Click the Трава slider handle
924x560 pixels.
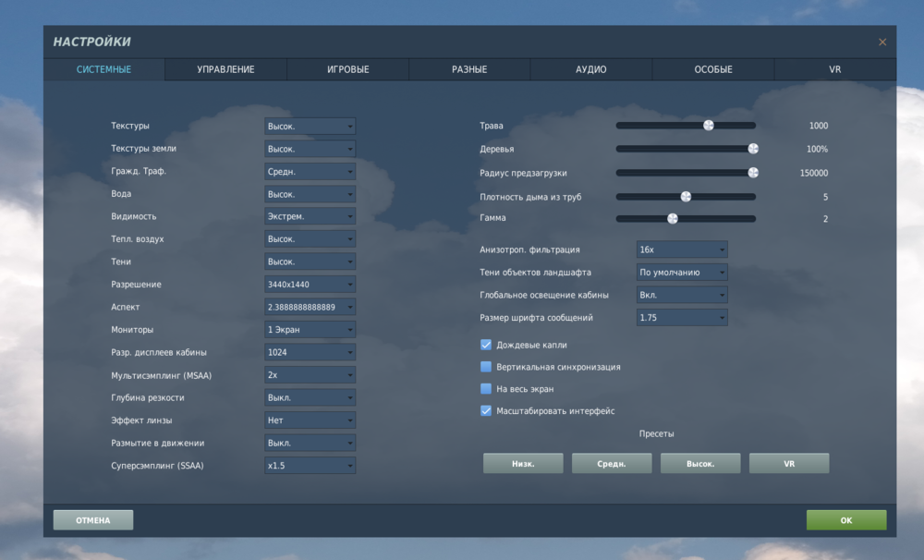tap(709, 125)
